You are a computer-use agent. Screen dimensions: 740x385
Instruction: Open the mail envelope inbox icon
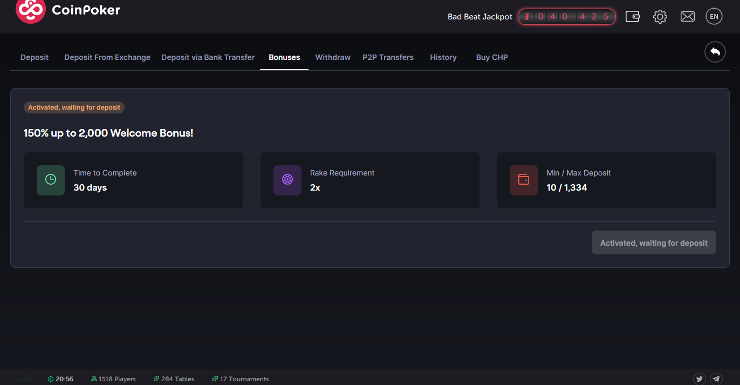tap(688, 17)
